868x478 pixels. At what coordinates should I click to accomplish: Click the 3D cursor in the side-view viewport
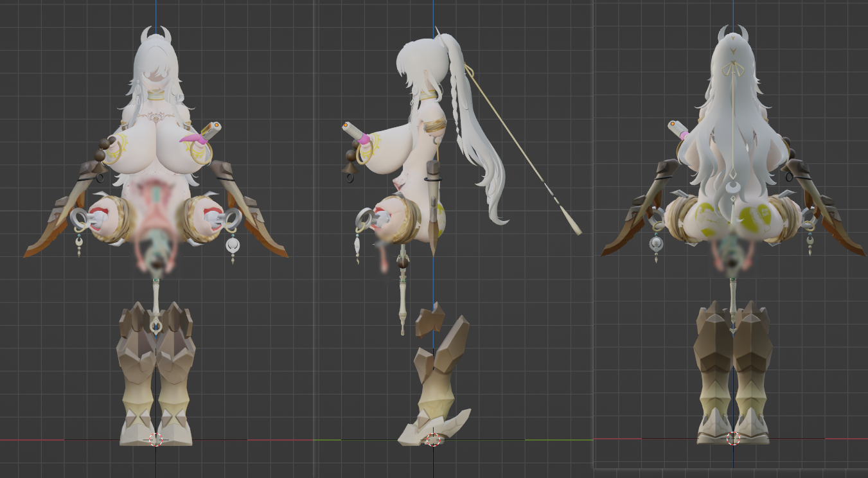434,439
